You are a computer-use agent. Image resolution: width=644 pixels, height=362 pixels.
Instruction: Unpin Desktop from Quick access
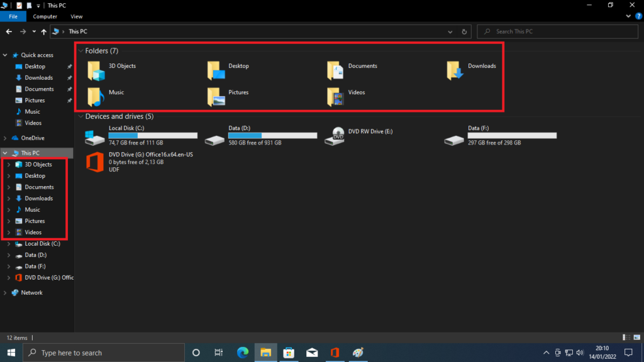tap(69, 67)
